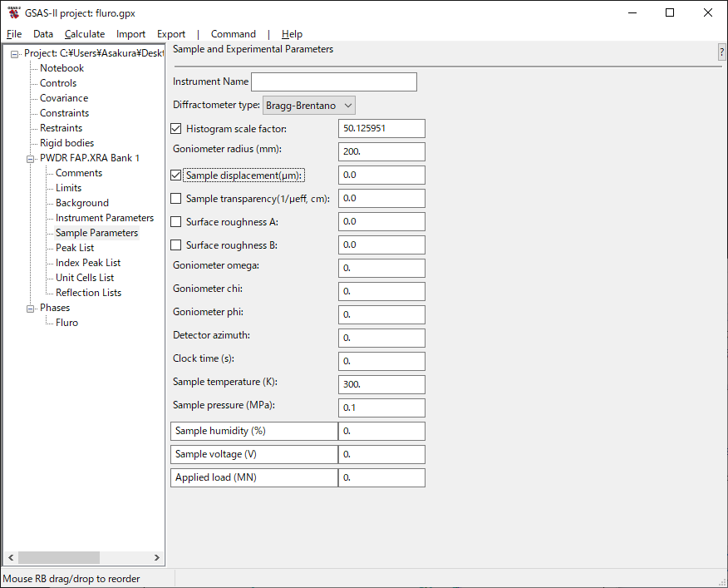This screenshot has height=588, width=728.
Task: Open the Import menu
Action: pyautogui.click(x=130, y=34)
